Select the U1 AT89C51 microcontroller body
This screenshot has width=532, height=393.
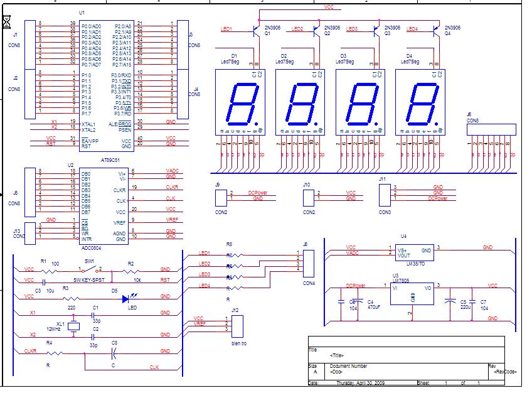(107, 86)
